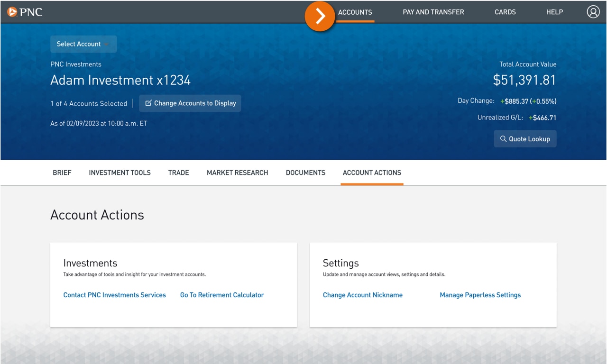The width and height of the screenshot is (607, 364).
Task: Switch to the Brief tab
Action: [62, 173]
